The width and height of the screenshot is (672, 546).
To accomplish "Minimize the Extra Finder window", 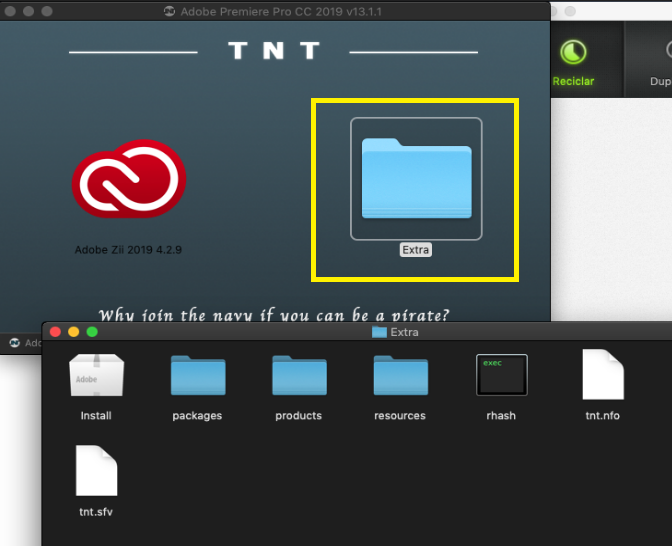I will point(74,332).
